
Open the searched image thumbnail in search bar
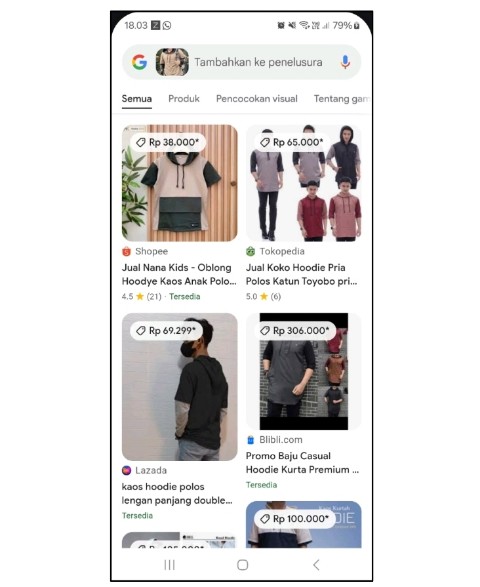pyautogui.click(x=172, y=62)
